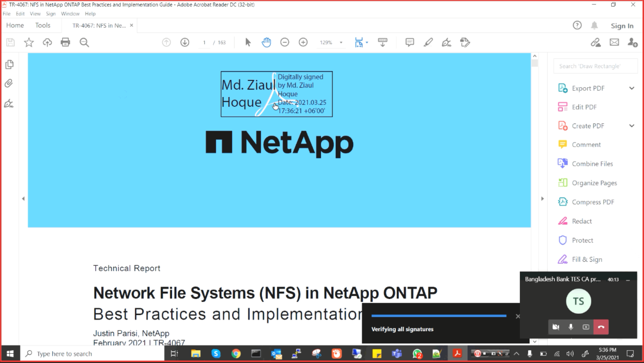
Task: Open the Edit menu
Action: (x=20, y=14)
